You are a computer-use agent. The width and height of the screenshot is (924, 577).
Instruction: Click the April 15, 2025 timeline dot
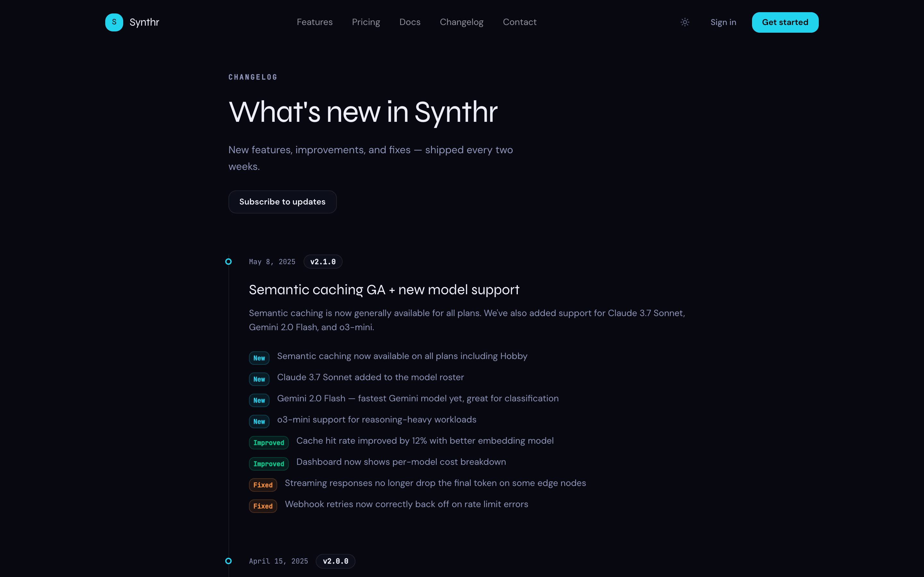228,561
